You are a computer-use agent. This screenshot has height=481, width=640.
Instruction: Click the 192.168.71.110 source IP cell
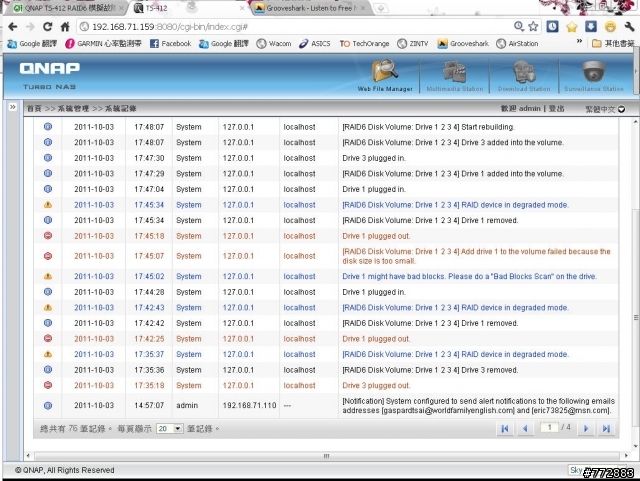249,405
